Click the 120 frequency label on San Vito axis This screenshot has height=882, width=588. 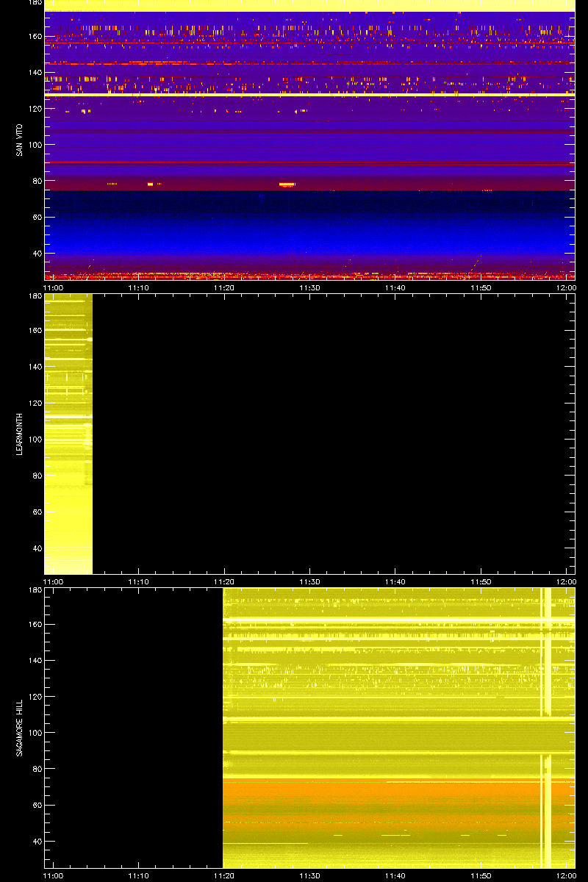pos(34,108)
